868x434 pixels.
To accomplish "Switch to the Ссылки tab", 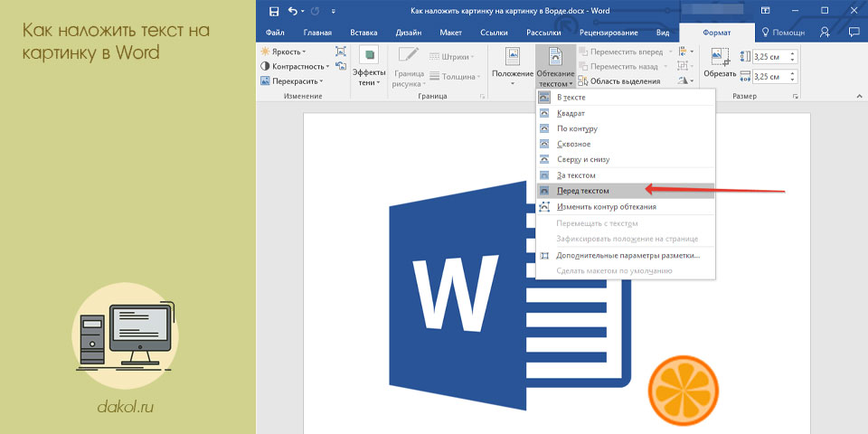I will click(x=495, y=33).
